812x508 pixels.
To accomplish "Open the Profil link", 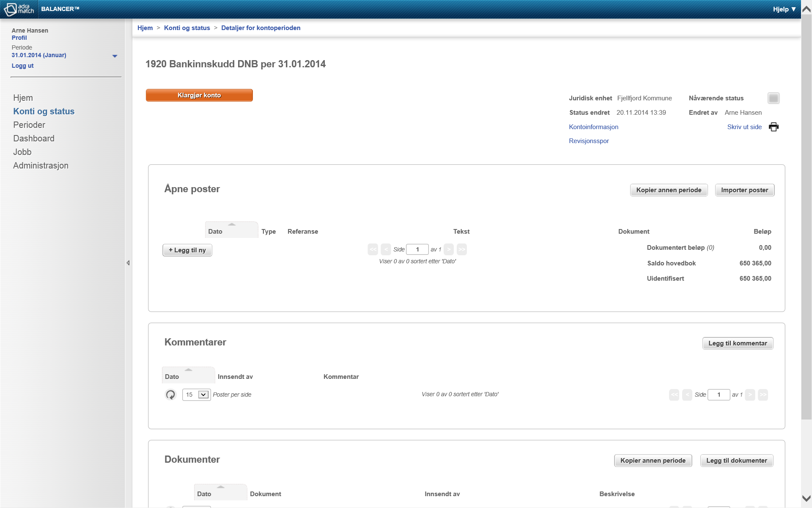I will pyautogui.click(x=19, y=38).
